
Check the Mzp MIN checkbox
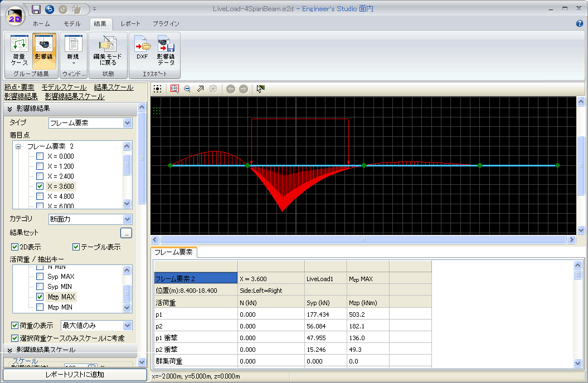(40, 307)
